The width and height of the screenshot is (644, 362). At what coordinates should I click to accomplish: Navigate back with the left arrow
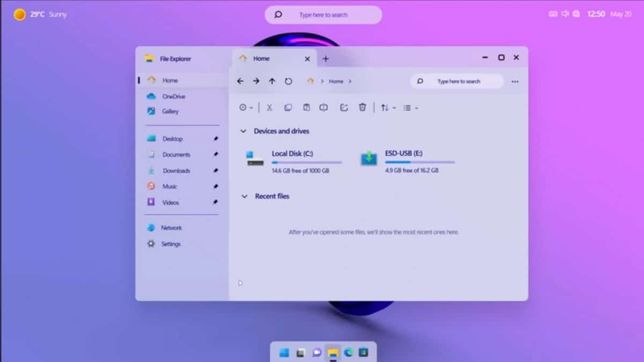click(x=240, y=82)
